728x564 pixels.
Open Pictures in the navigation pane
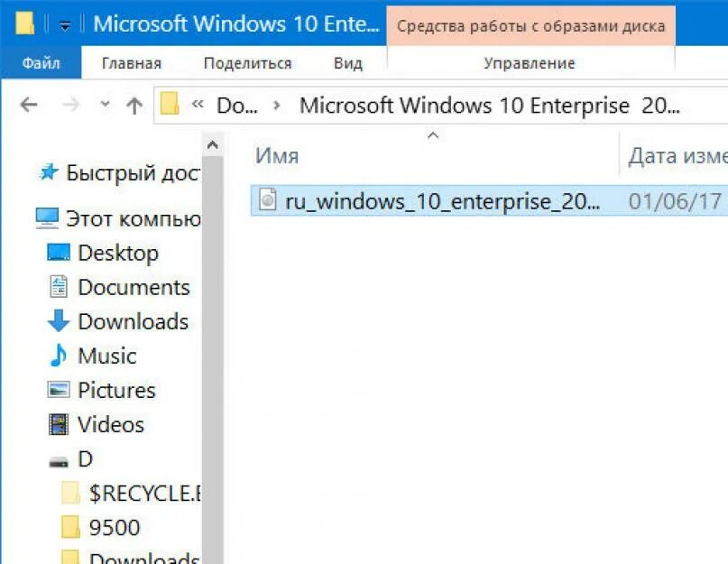[116, 390]
